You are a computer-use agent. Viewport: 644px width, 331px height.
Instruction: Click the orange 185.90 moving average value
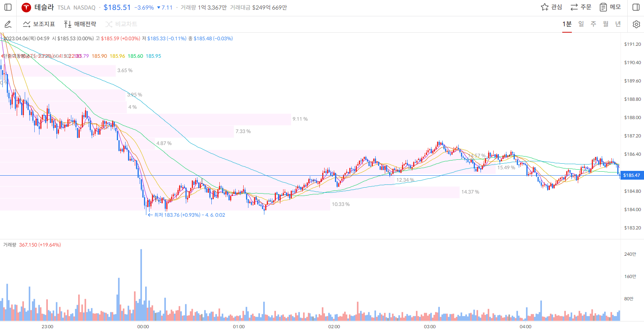[x=99, y=56]
